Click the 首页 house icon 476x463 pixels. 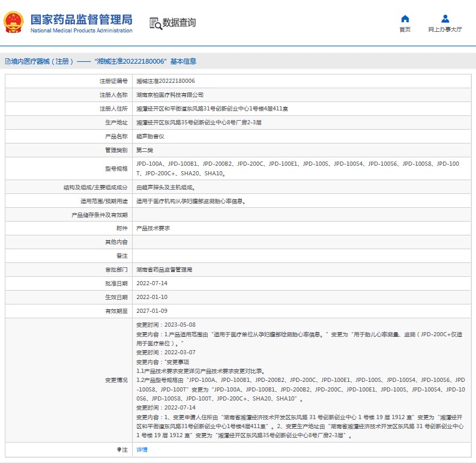[x=405, y=19]
